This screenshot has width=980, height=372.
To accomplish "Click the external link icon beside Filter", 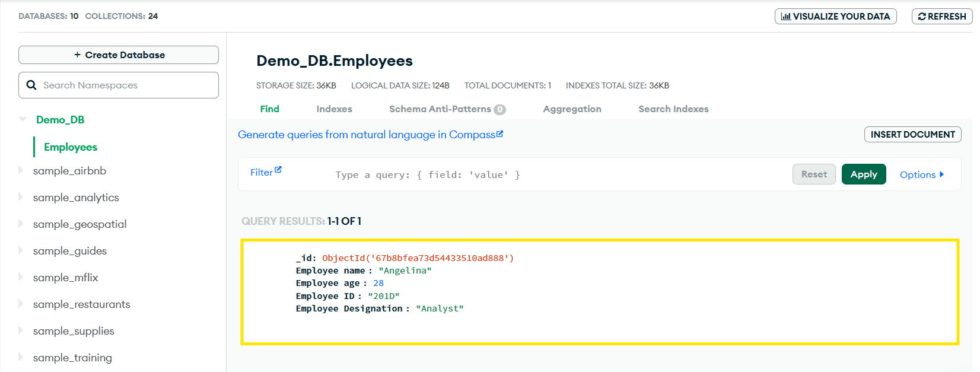I will pos(278,170).
